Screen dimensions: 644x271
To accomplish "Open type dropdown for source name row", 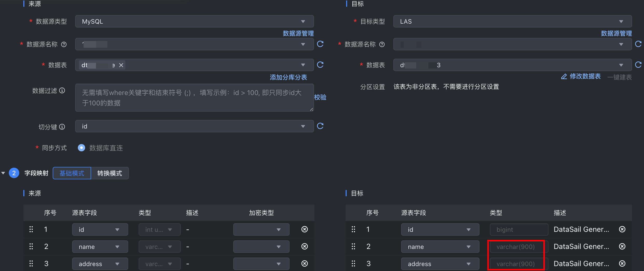I will click(x=160, y=247).
